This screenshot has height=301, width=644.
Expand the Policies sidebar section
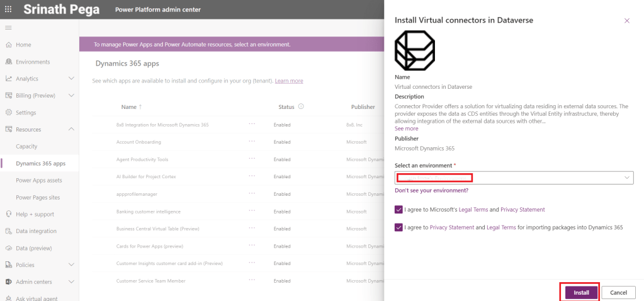(71, 265)
